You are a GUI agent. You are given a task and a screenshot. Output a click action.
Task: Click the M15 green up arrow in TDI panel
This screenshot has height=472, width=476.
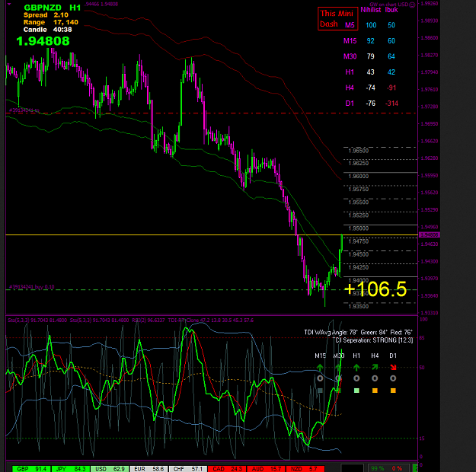tap(320, 367)
